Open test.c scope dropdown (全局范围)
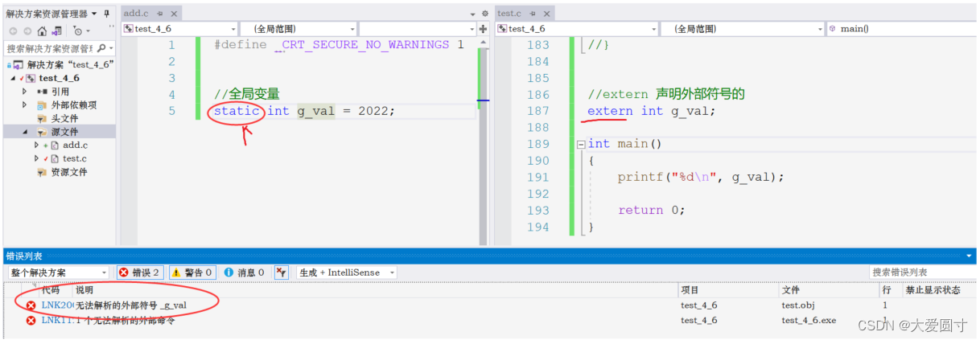980x340 pixels. [743, 29]
